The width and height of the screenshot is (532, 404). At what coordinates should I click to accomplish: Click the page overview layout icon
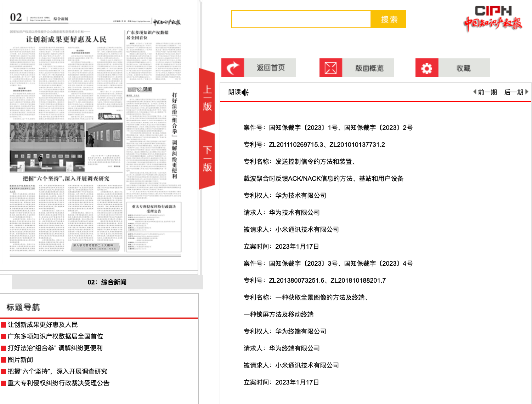(330, 68)
